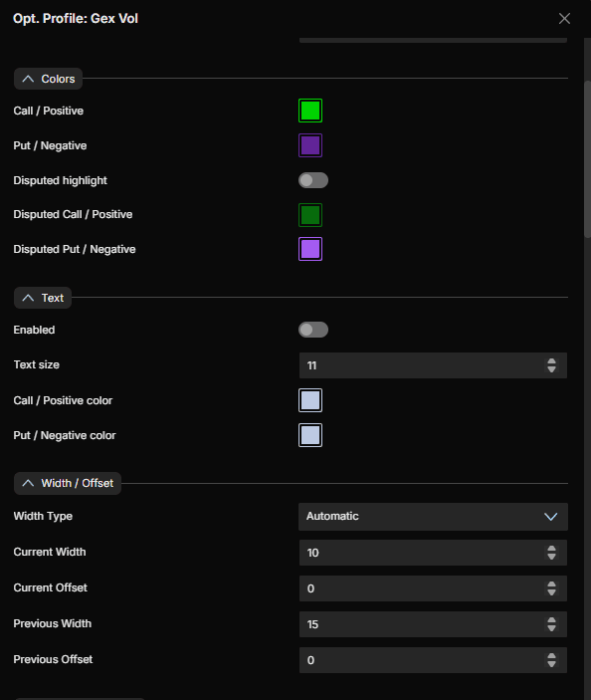
Task: Collapse the Colors section
Action: [x=48, y=79]
